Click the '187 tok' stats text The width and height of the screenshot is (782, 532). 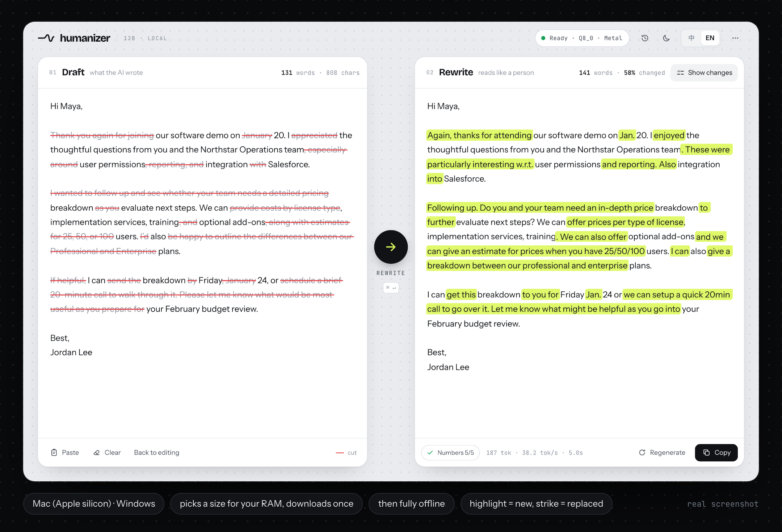(499, 453)
